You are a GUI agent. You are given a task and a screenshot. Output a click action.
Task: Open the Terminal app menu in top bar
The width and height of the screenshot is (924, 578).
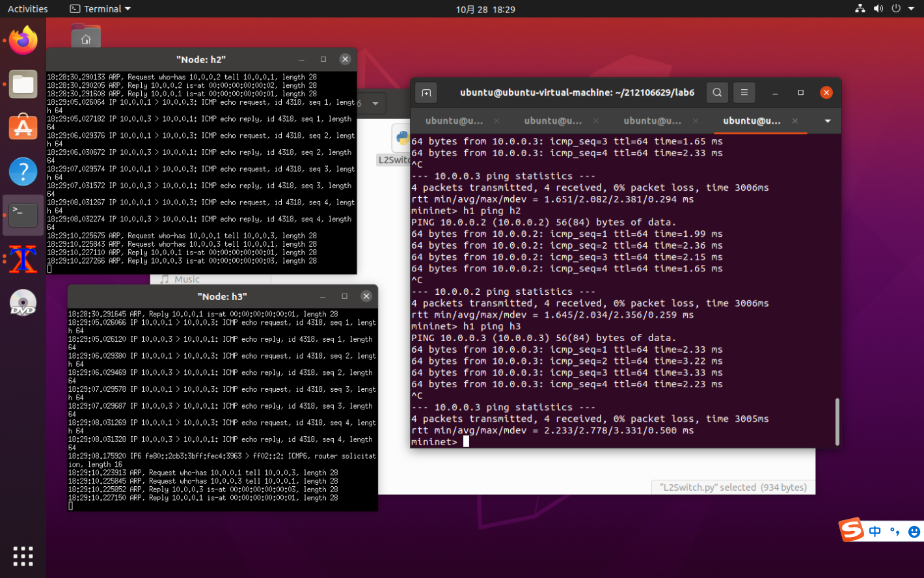[100, 9]
